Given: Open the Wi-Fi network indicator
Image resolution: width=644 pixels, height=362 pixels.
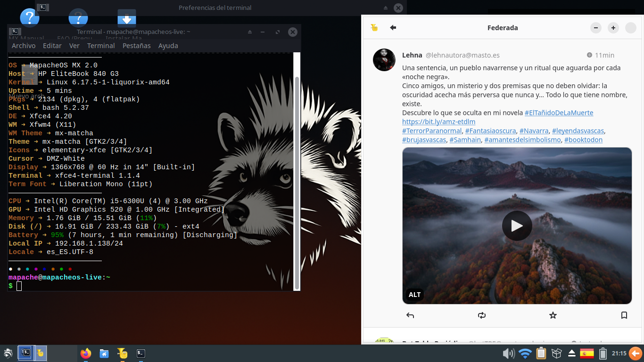Looking at the screenshot, I should pos(525,353).
